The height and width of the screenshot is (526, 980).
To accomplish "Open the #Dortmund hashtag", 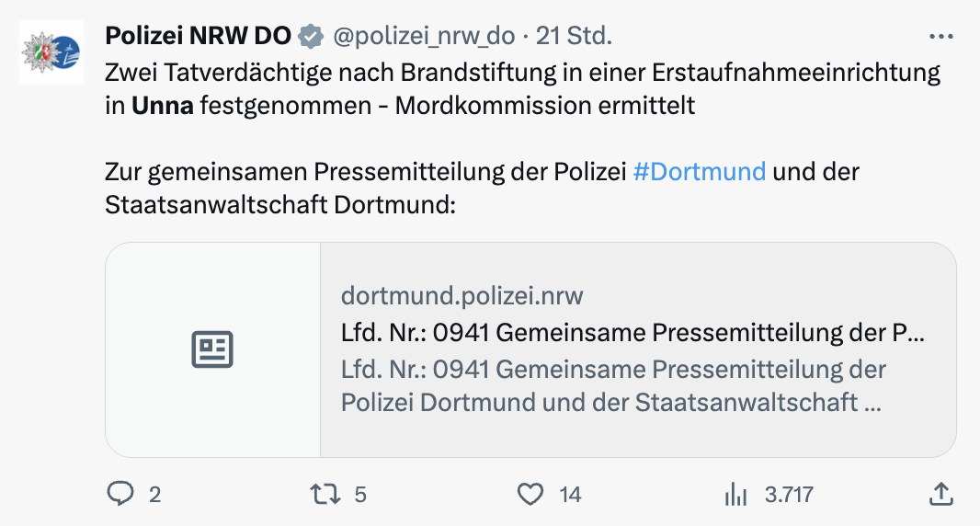I will (x=700, y=171).
